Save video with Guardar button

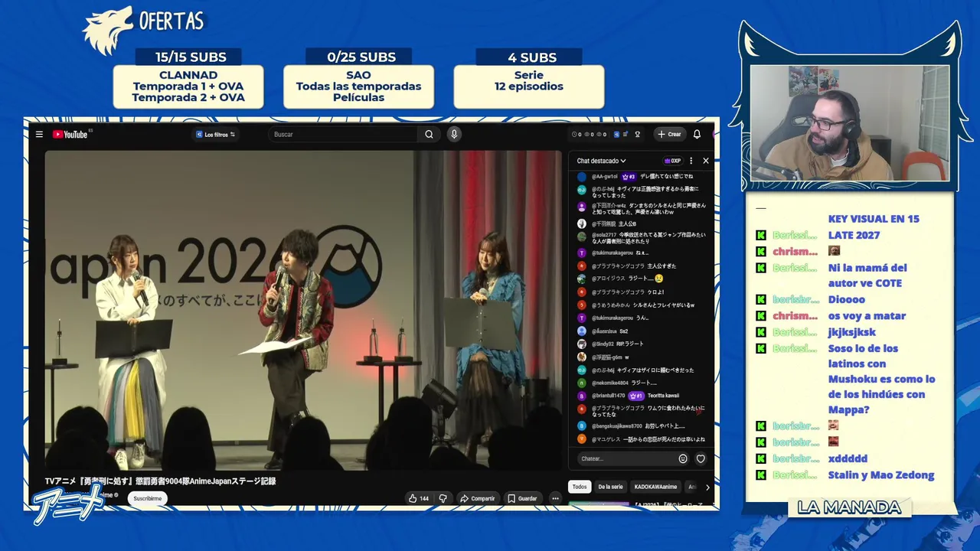522,498
